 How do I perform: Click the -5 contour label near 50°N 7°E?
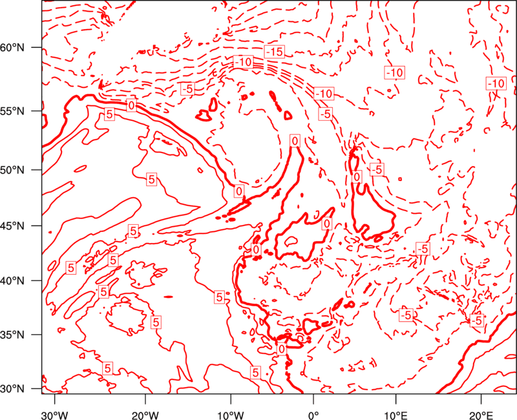click(x=377, y=170)
